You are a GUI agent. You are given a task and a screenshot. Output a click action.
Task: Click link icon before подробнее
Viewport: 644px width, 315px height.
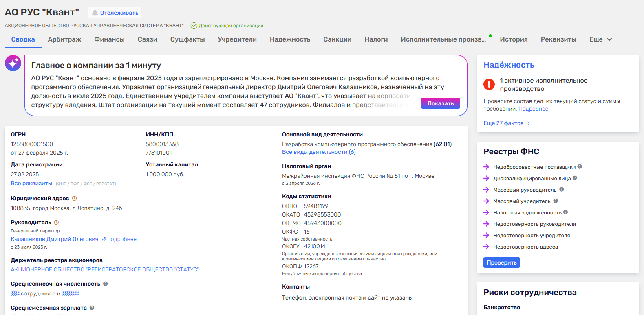pyautogui.click(x=104, y=239)
